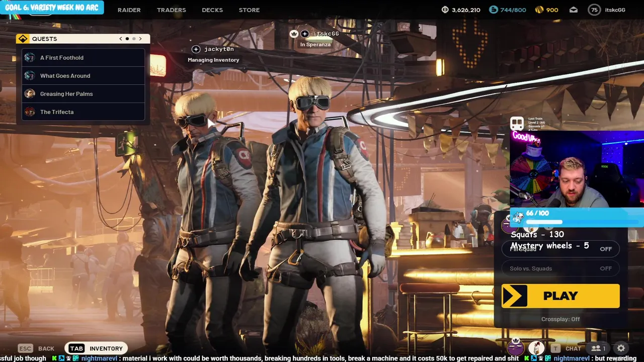Click the plus icon beside itskcGG nameplate
Viewport: 644px width, 362px height.
click(305, 34)
